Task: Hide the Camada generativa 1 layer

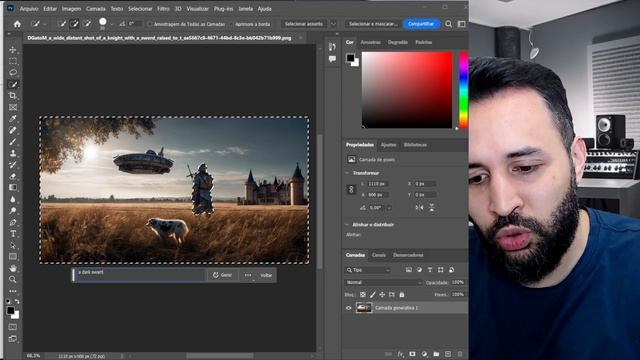Action: (349, 308)
